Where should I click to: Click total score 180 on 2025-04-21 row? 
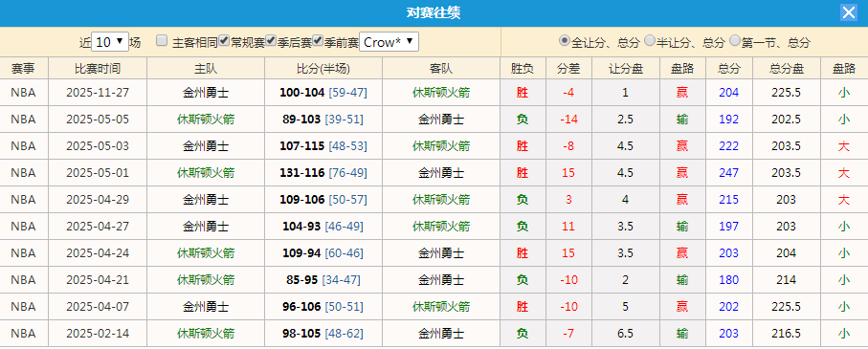coord(728,280)
